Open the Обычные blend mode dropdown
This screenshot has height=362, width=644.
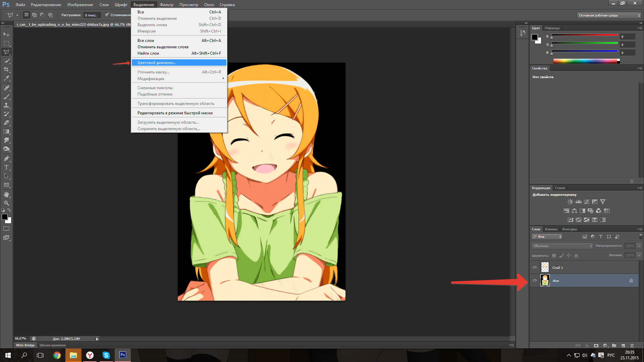tap(562, 246)
